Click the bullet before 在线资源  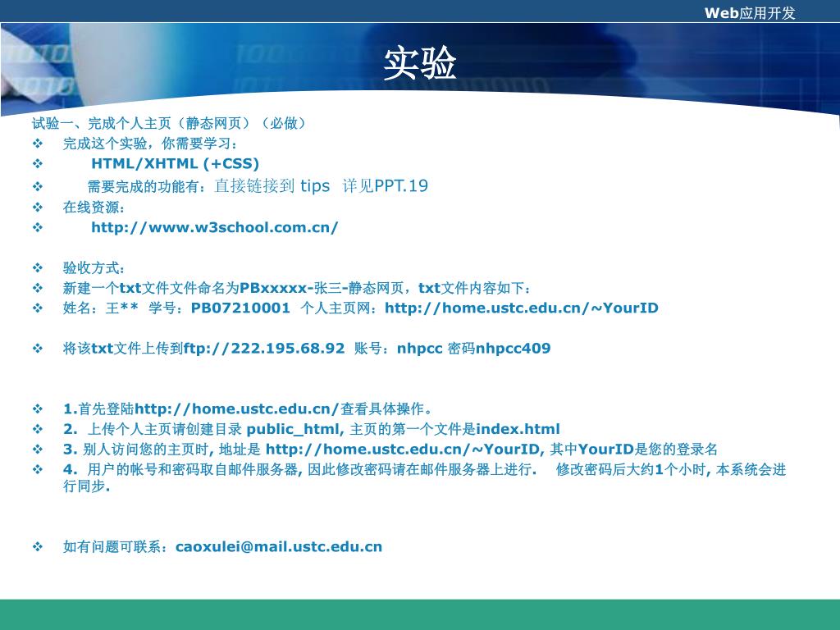coord(38,208)
